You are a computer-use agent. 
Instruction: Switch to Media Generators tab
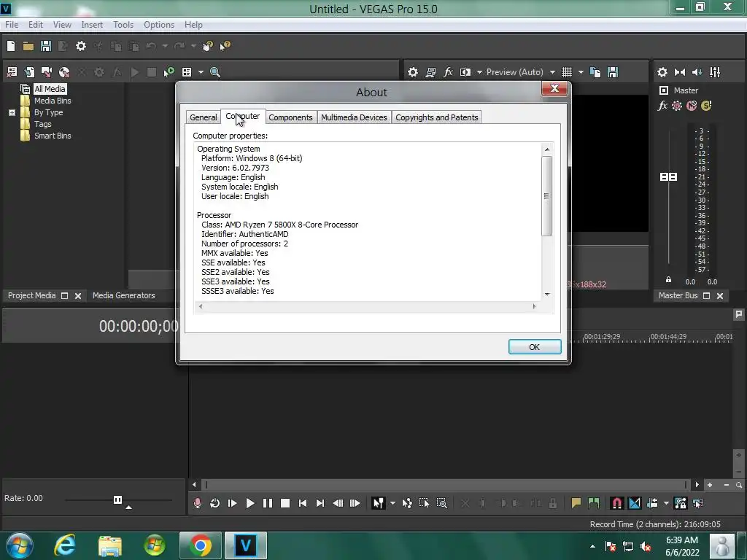[124, 295]
